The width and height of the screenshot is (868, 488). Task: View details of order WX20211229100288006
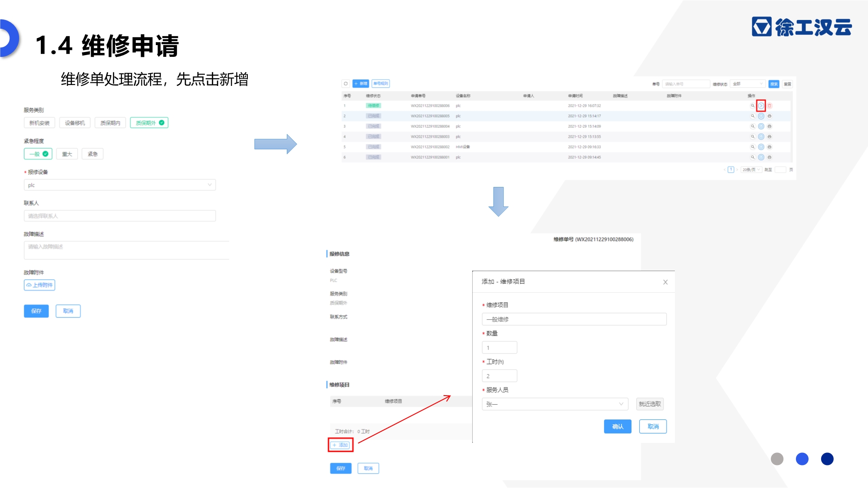click(753, 105)
